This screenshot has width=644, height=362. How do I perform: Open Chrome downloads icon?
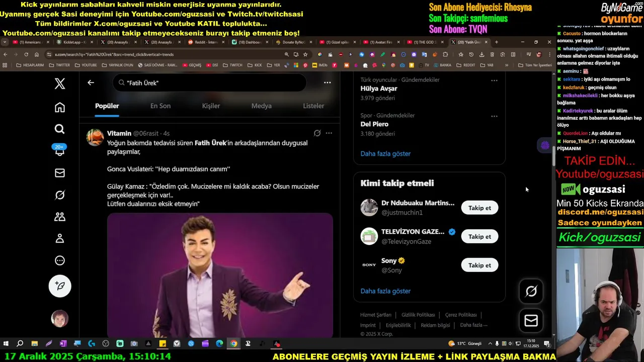point(481,54)
